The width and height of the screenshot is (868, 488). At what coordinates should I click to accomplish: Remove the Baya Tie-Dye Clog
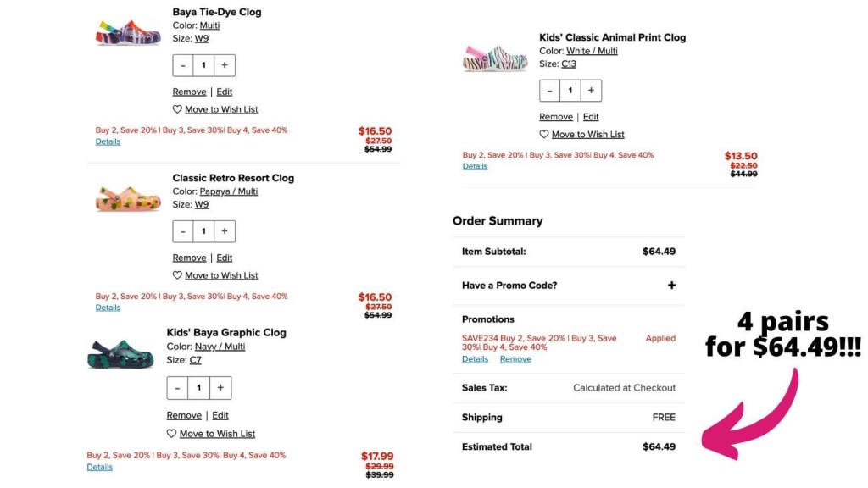(x=189, y=91)
